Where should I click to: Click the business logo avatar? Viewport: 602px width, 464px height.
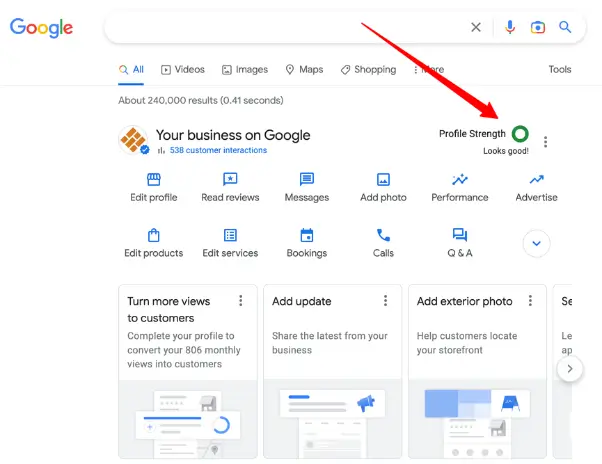133,140
